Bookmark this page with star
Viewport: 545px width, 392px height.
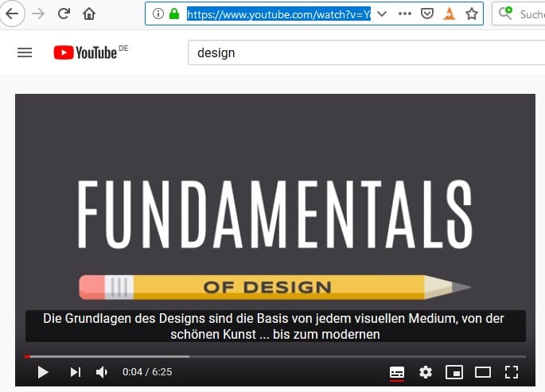coord(472,14)
